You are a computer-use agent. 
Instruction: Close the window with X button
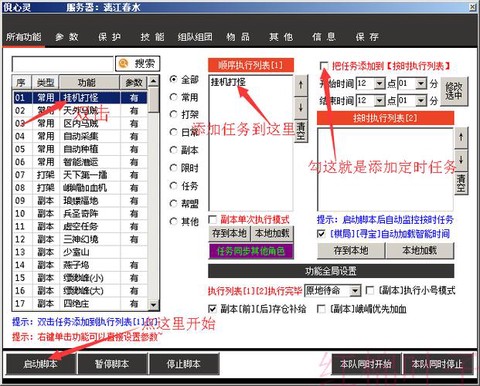pyautogui.click(x=473, y=7)
